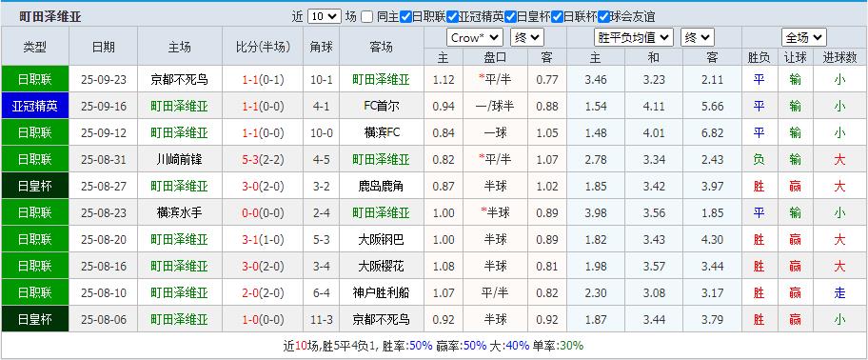Click 鹿岛鹿角 away team link
Screen dimensions: 868x360
pos(382,186)
